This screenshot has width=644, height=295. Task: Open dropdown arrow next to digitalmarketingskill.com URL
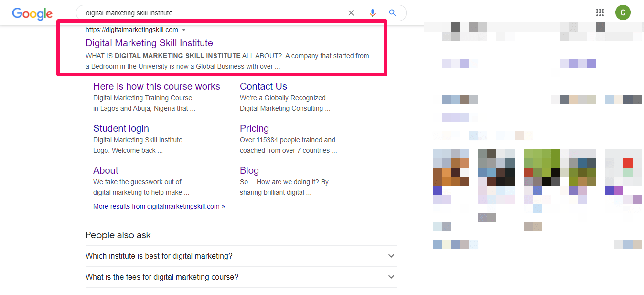tap(184, 30)
